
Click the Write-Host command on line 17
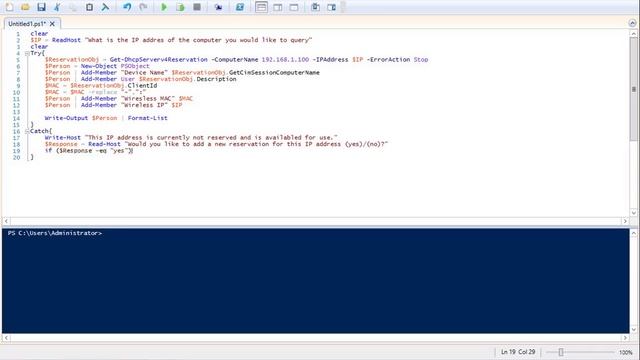coord(62,138)
